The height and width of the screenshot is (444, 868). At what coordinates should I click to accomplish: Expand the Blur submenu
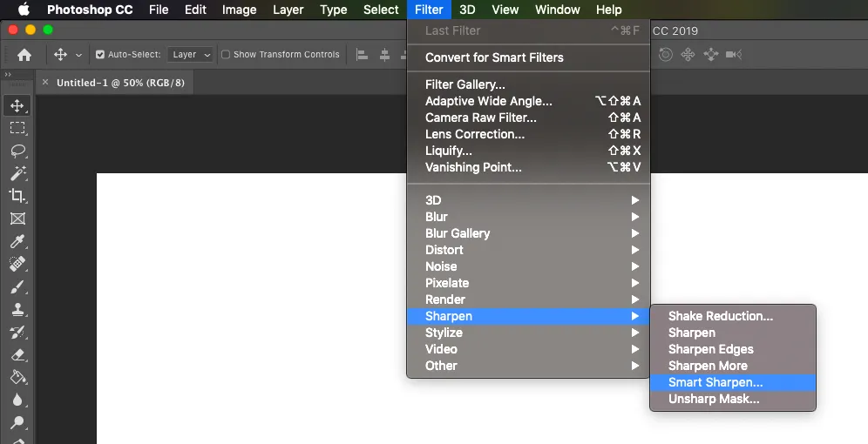tap(528, 217)
